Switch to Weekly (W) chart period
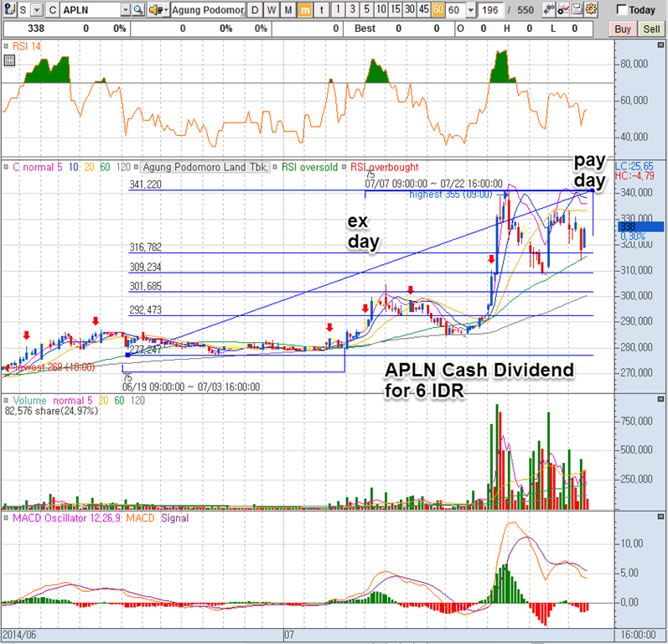 pyautogui.click(x=272, y=10)
